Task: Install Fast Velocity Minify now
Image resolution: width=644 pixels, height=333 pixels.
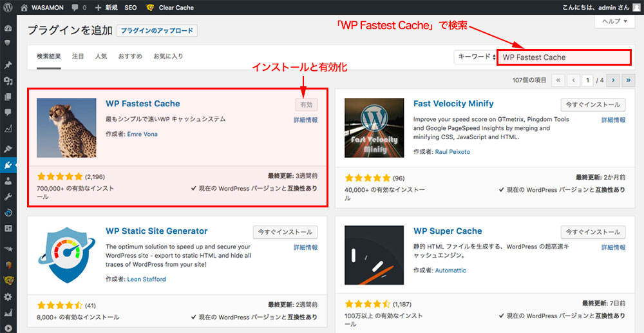Action: 593,105
